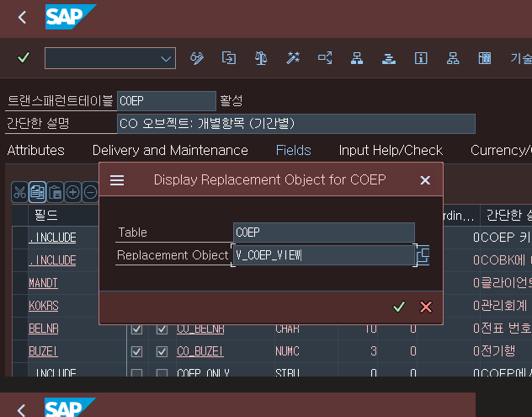
Task: Confirm dialog with green checkmark
Action: click(399, 307)
